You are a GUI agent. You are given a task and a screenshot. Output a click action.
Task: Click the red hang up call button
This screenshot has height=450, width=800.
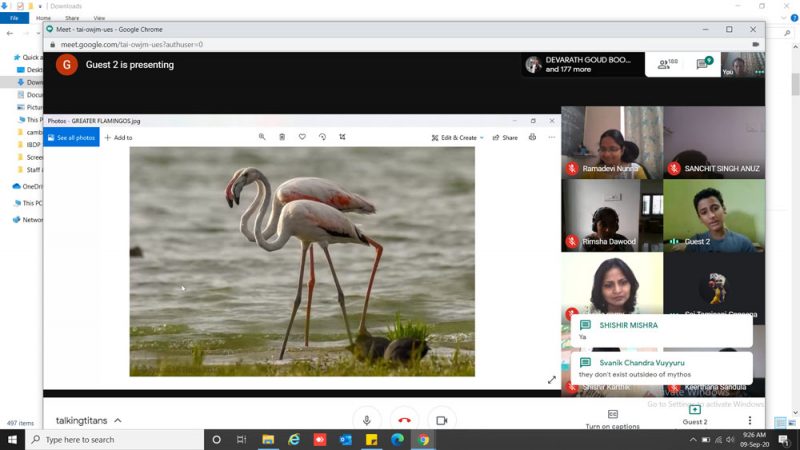[x=404, y=420]
